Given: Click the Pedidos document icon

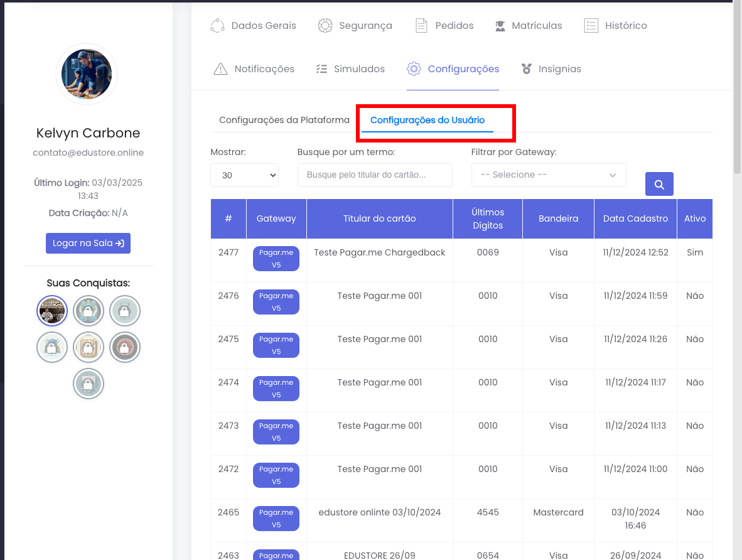Looking at the screenshot, I should coord(421,26).
